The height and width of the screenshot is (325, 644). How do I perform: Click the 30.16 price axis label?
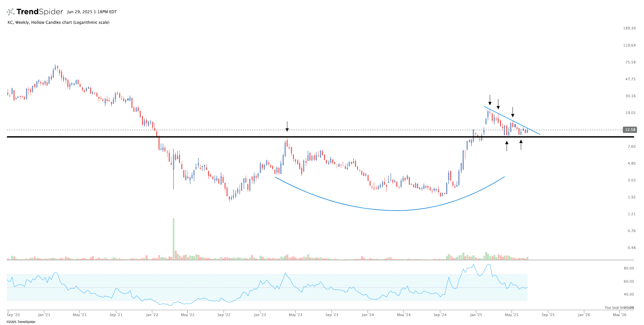click(x=629, y=96)
